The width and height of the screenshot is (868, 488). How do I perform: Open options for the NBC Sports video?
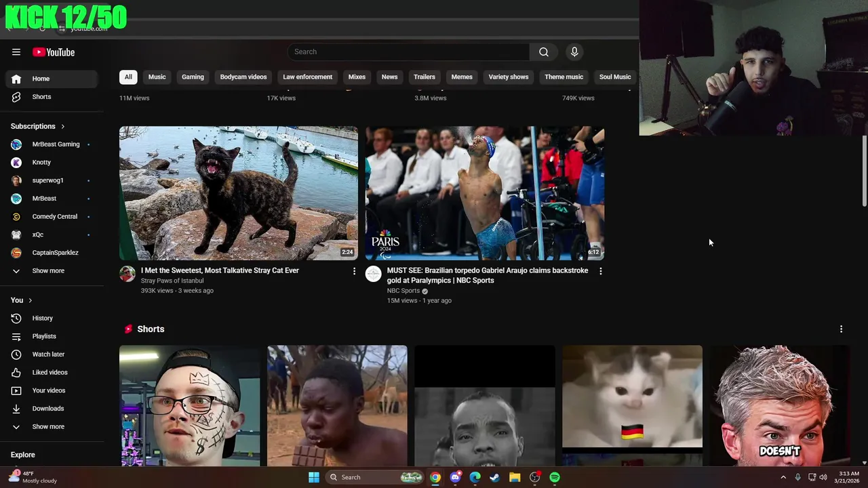coord(600,271)
